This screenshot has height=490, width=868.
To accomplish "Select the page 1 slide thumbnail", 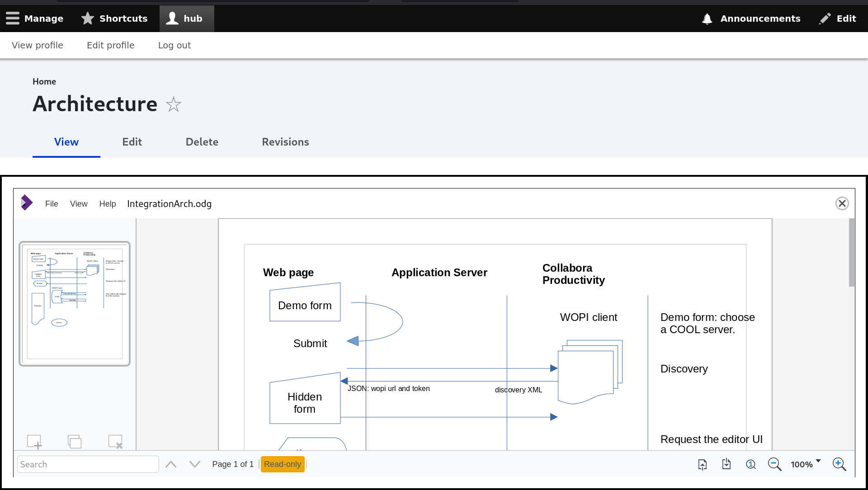I will [75, 303].
